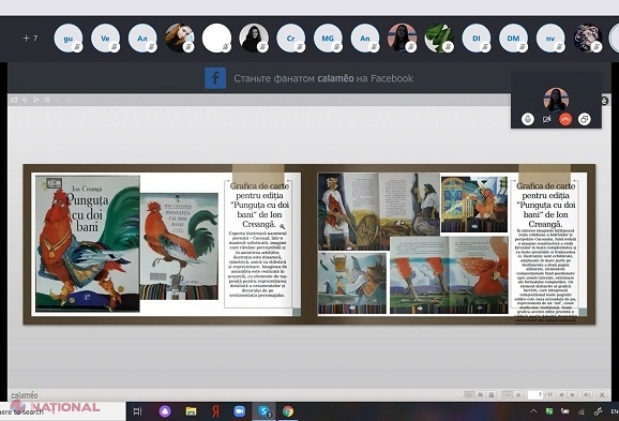End the call with the red hang-up button

coord(565,119)
